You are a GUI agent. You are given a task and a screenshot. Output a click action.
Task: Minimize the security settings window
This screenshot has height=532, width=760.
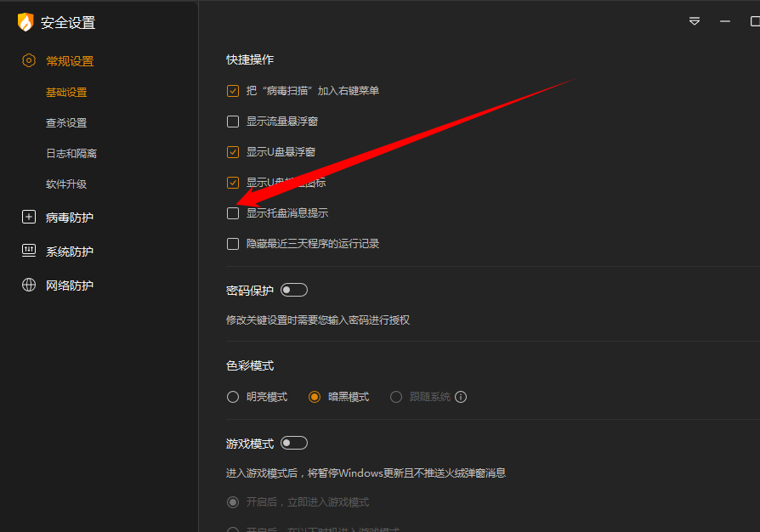[x=725, y=21]
